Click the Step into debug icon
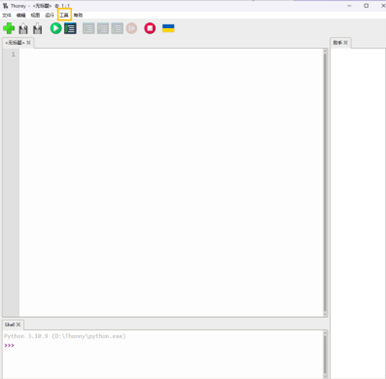This screenshot has width=386, height=379. tap(103, 28)
